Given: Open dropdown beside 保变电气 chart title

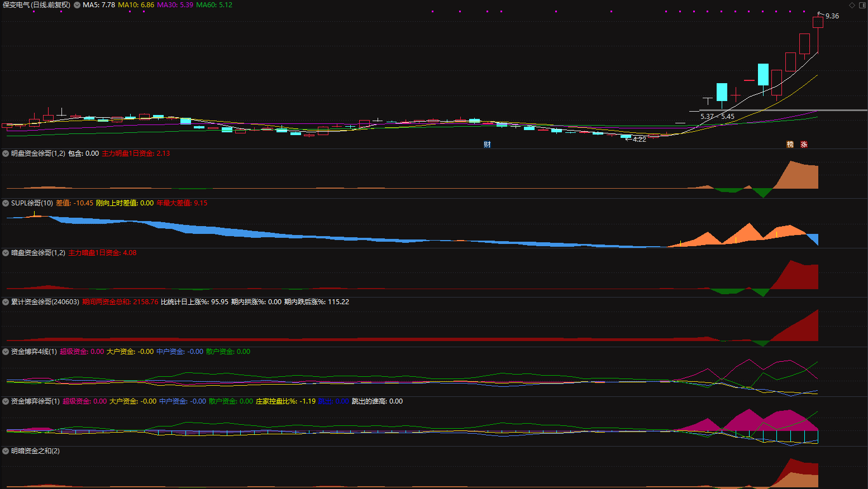Looking at the screenshot, I should pyautogui.click(x=77, y=5).
